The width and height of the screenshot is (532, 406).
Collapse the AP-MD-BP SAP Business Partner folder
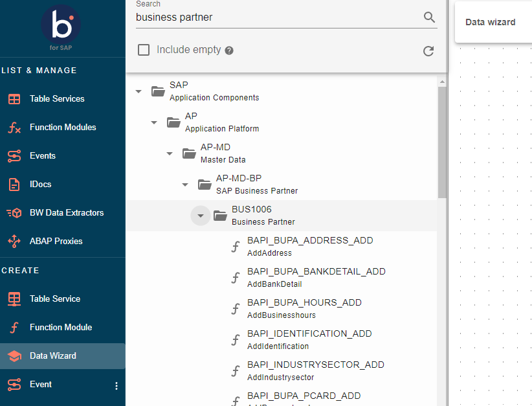[185, 185]
